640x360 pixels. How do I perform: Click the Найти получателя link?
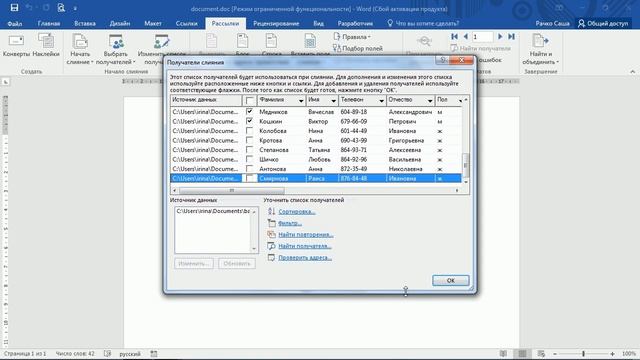[304, 246]
